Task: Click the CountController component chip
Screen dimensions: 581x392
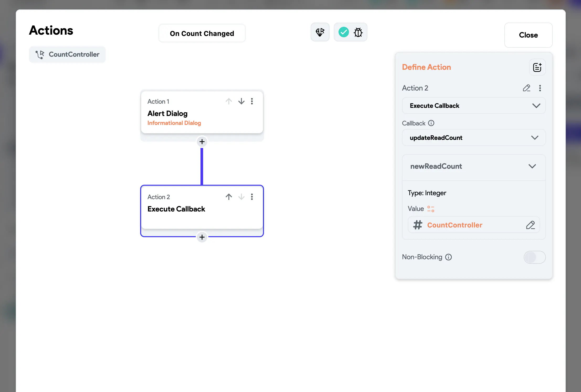Action: 67,55
